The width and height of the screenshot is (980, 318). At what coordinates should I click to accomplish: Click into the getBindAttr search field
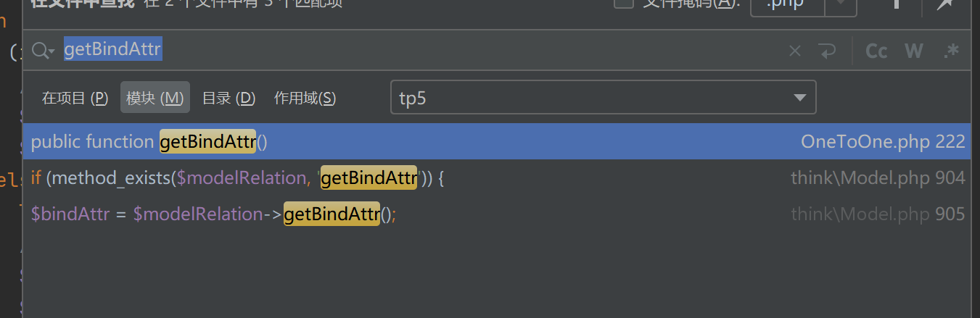click(x=435, y=51)
